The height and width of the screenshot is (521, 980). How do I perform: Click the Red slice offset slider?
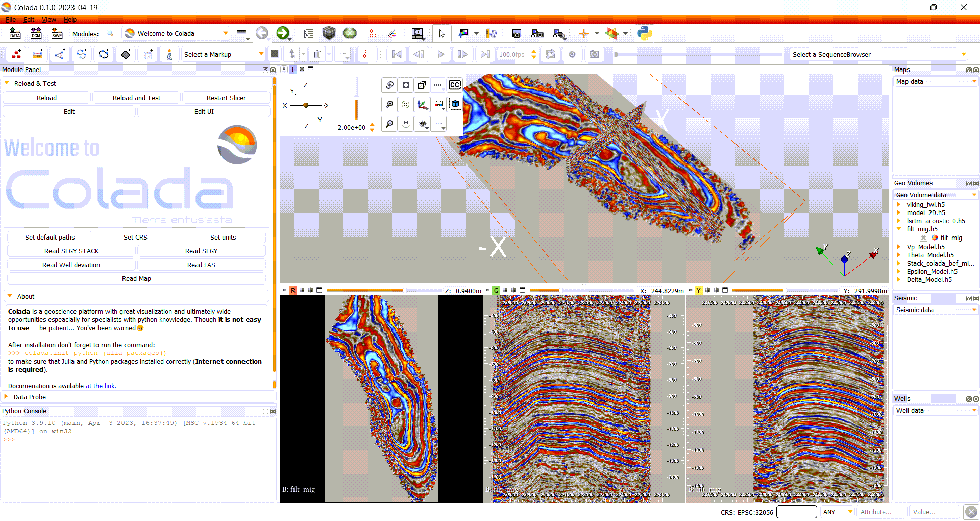click(x=383, y=290)
